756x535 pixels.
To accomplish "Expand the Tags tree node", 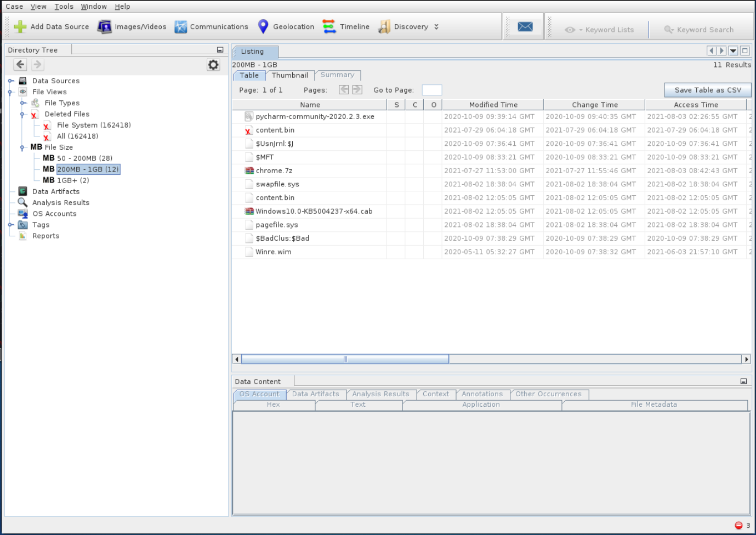I will click(x=10, y=225).
